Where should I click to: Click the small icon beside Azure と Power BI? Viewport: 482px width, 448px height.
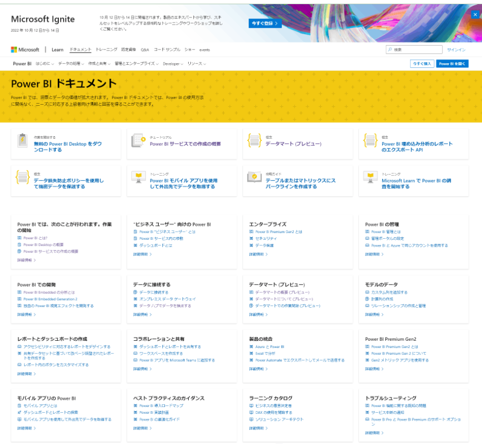(251, 347)
